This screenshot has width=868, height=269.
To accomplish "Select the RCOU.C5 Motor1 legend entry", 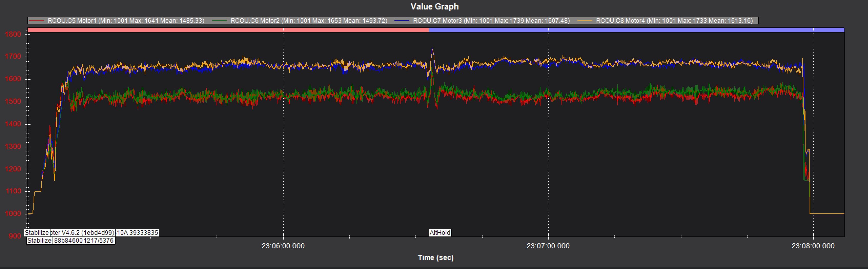I will (x=126, y=21).
